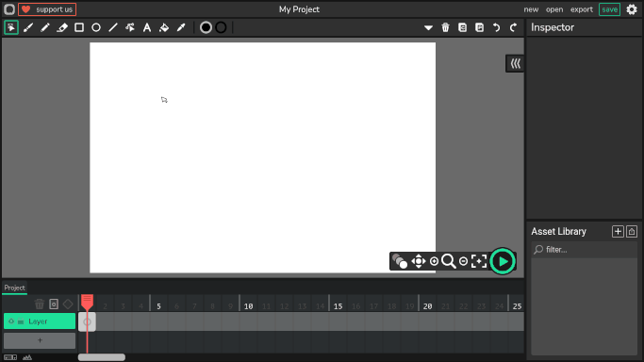Image resolution: width=644 pixels, height=362 pixels.
Task: Click the red playhead marker
Action: tap(87, 303)
